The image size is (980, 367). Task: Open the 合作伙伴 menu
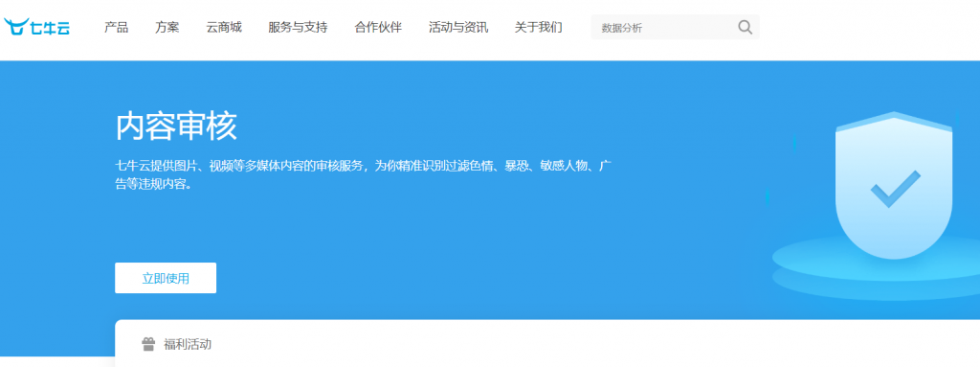378,28
